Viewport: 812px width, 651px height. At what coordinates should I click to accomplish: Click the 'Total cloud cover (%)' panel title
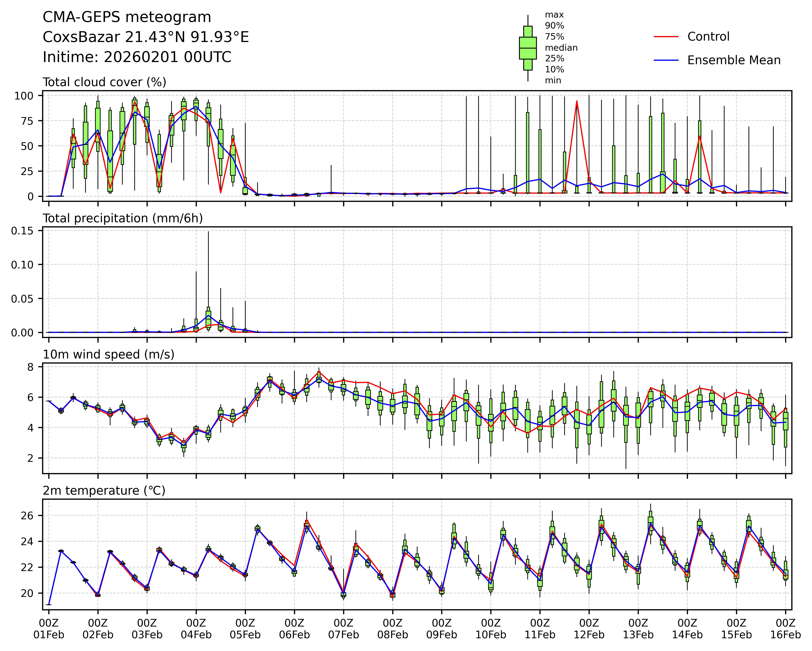(x=104, y=82)
